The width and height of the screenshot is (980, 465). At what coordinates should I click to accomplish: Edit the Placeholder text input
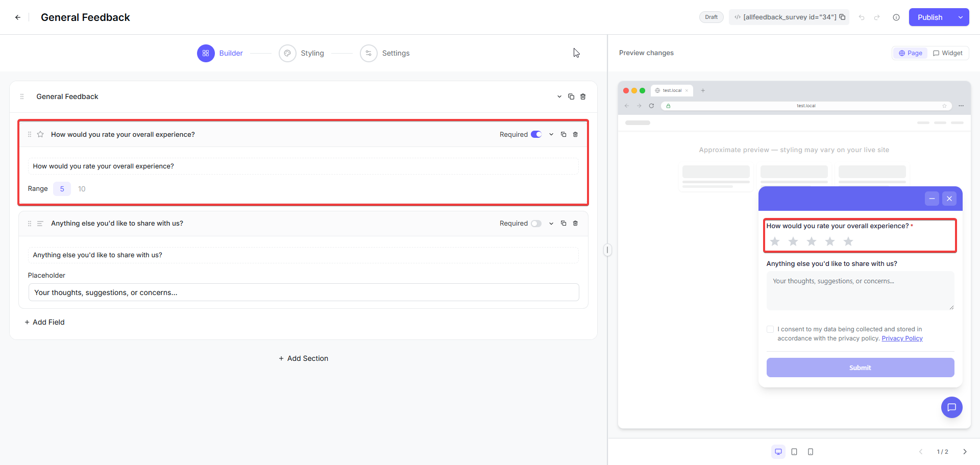click(304, 292)
